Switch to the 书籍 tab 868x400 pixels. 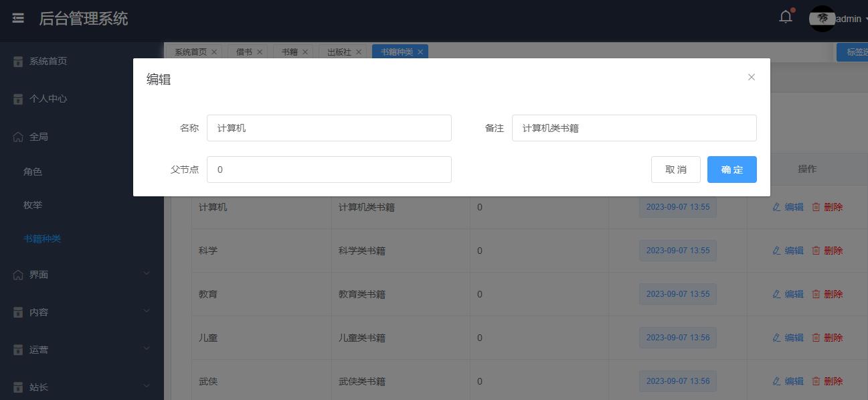289,52
